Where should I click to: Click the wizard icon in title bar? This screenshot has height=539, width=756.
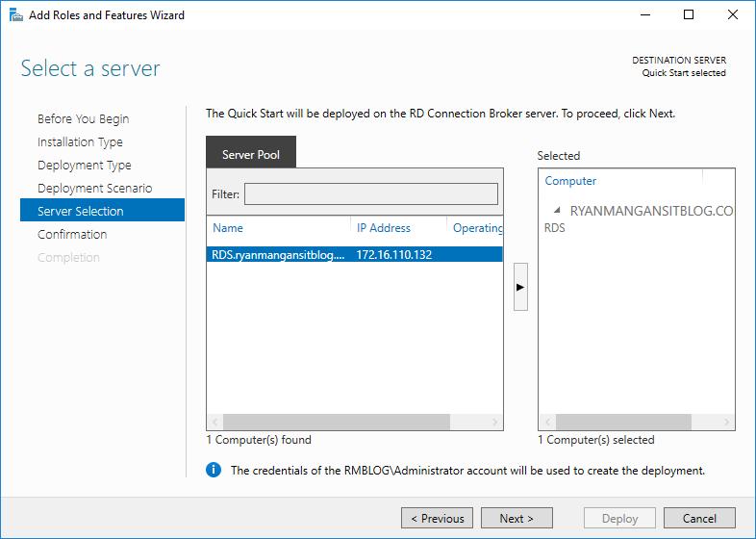tap(16, 15)
